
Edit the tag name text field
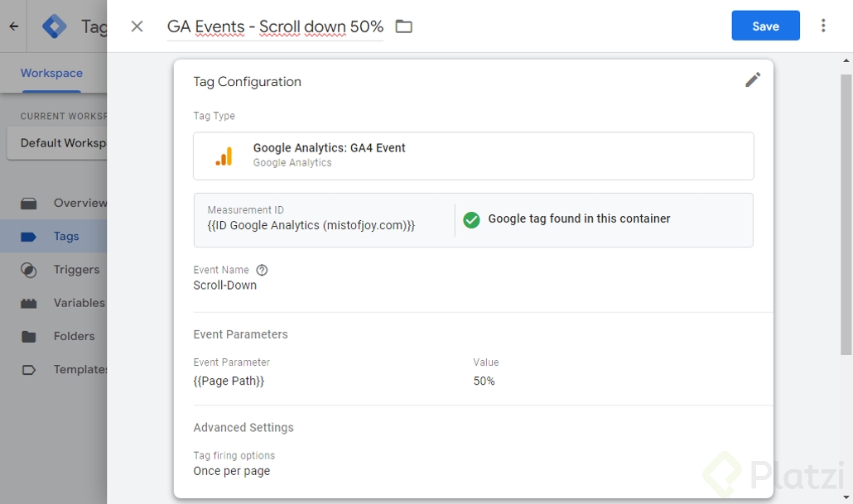coord(275,26)
